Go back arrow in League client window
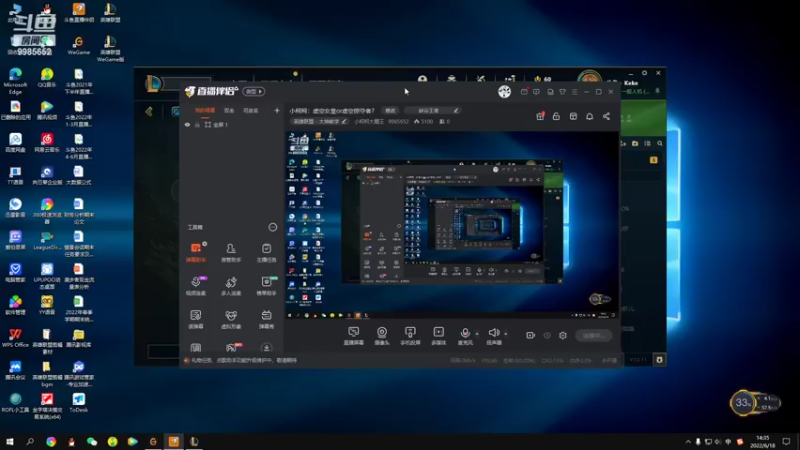This screenshot has width=800, height=450. [149, 111]
